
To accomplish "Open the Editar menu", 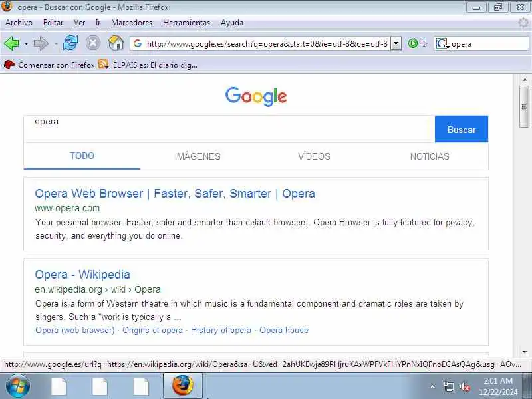I will [53, 23].
